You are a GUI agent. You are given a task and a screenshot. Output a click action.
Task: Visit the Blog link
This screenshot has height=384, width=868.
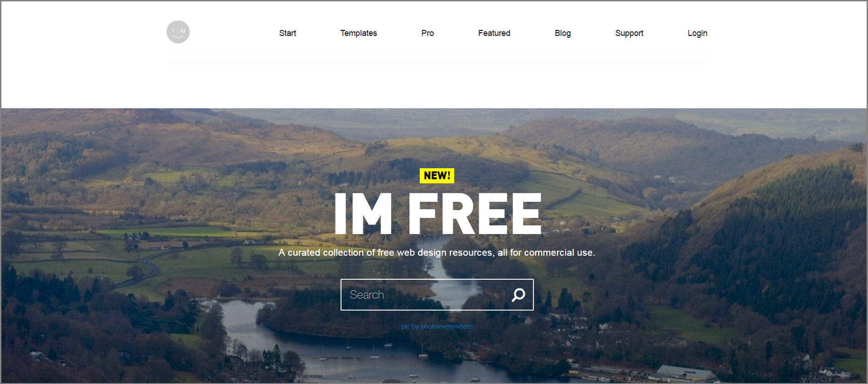(x=563, y=33)
